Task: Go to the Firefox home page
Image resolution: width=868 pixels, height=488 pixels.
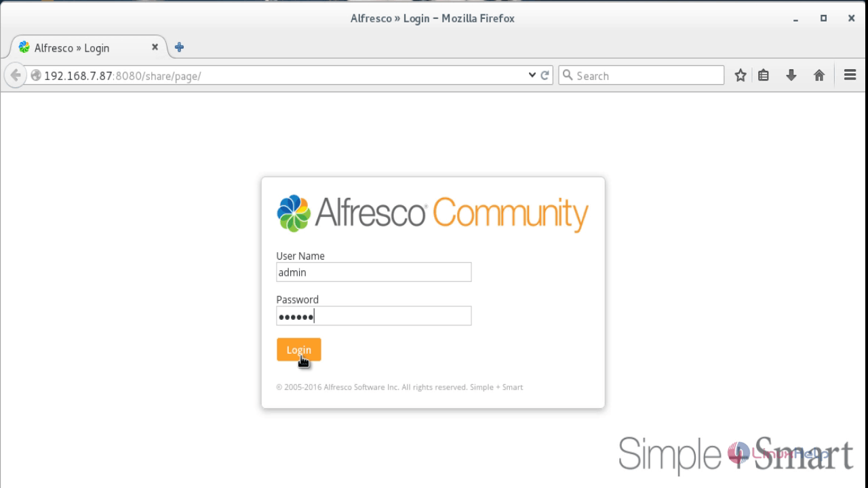Action: (819, 75)
